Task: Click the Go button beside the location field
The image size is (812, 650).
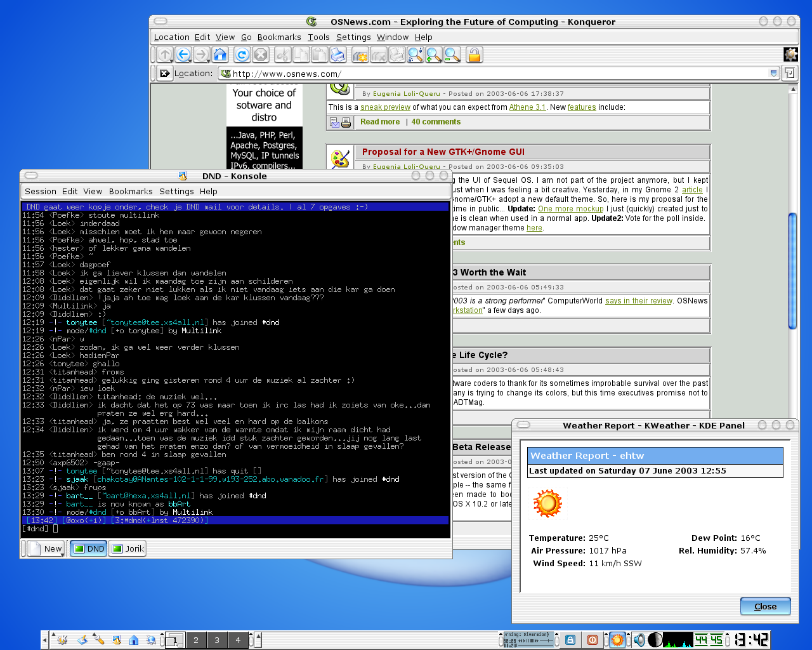Action: 789,74
